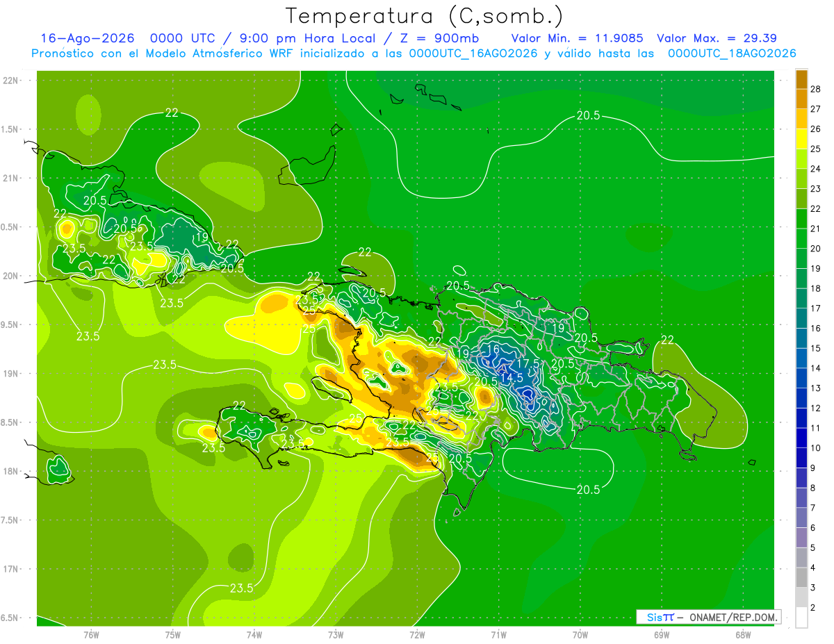Click the '16' contour label on map
Screen dimensions: 834x644
[494, 349]
